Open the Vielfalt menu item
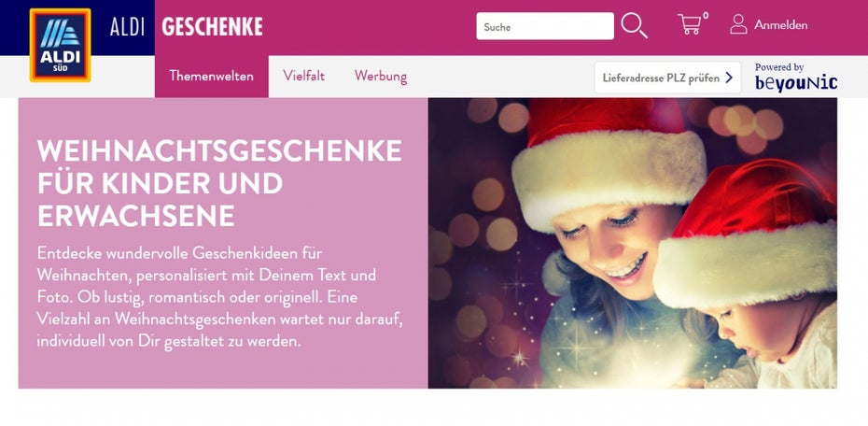868x426 pixels. (304, 76)
